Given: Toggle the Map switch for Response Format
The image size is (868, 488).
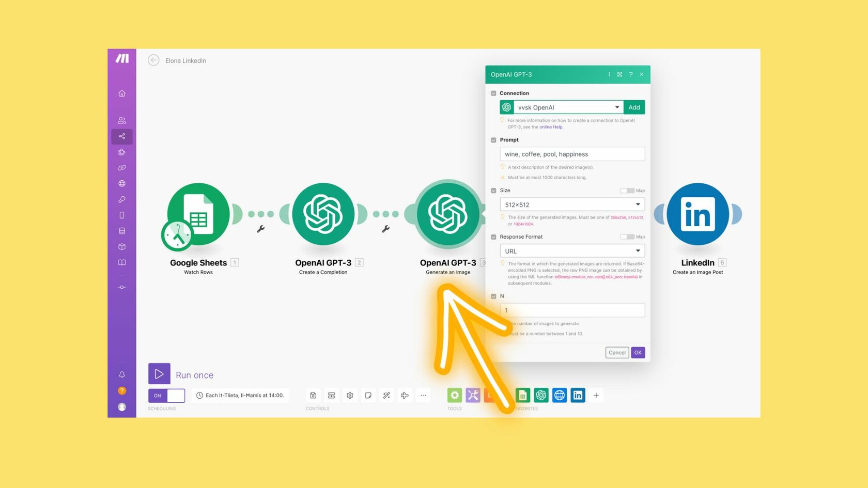Looking at the screenshot, I should pos(627,237).
